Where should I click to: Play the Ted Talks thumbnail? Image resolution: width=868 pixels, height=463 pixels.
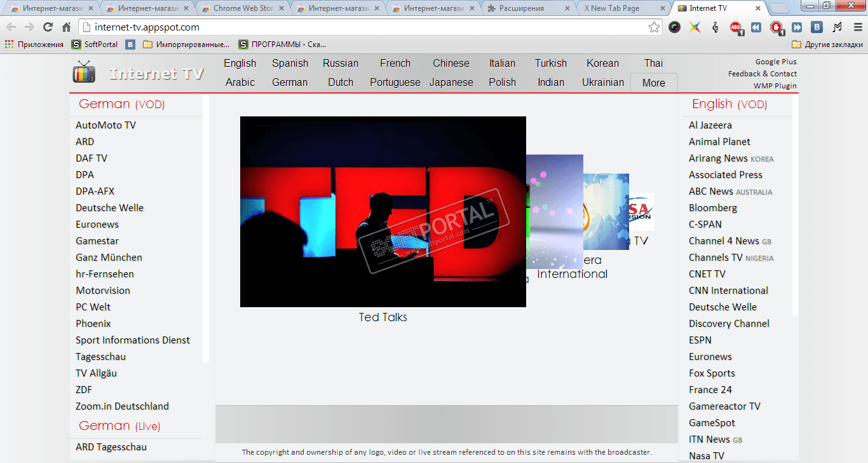383,212
